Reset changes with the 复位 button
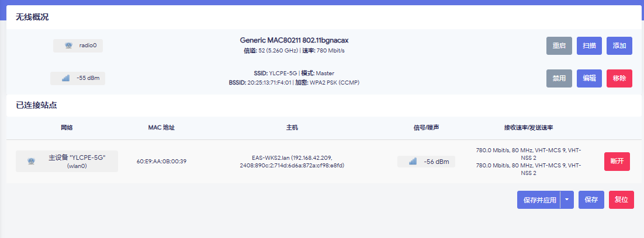Image resolution: width=644 pixels, height=238 pixels. coord(621,199)
